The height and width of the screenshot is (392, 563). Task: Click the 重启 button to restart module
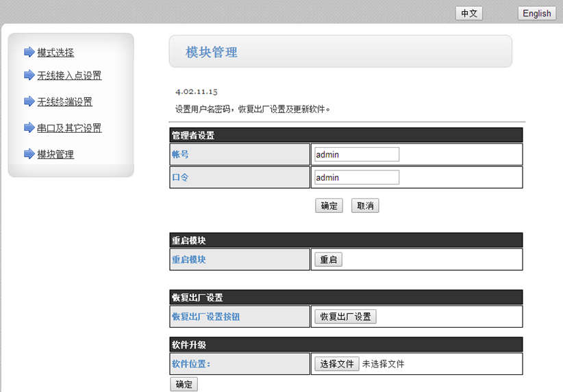(328, 260)
